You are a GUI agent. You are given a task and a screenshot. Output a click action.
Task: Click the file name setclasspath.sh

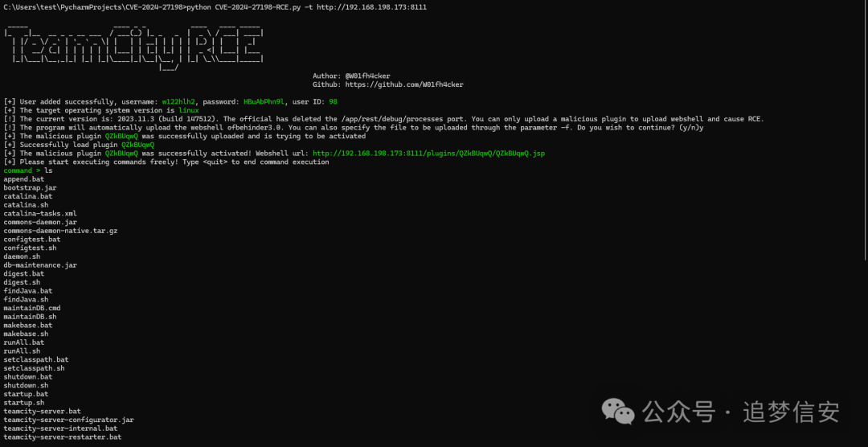coord(35,368)
